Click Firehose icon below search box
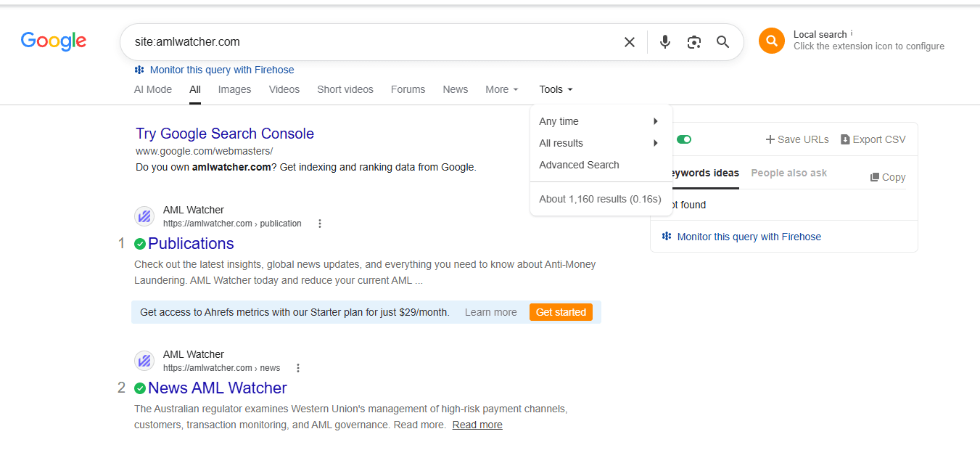 pyautogui.click(x=139, y=70)
